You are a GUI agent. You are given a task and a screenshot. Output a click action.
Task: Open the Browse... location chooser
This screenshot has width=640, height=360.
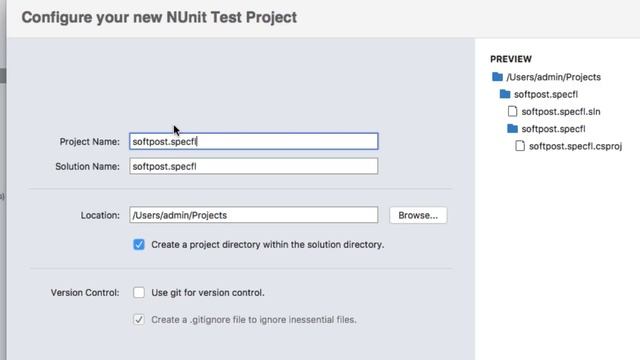click(x=418, y=215)
